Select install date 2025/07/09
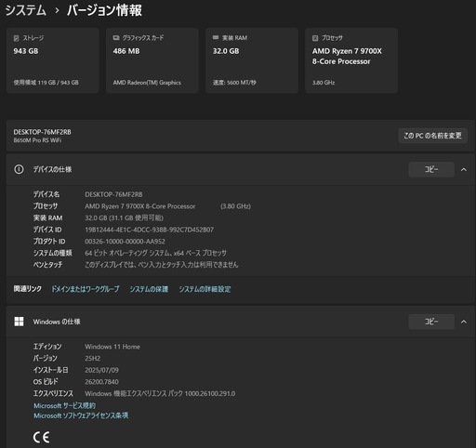Viewport: 476px width, 448px height. 101,370
